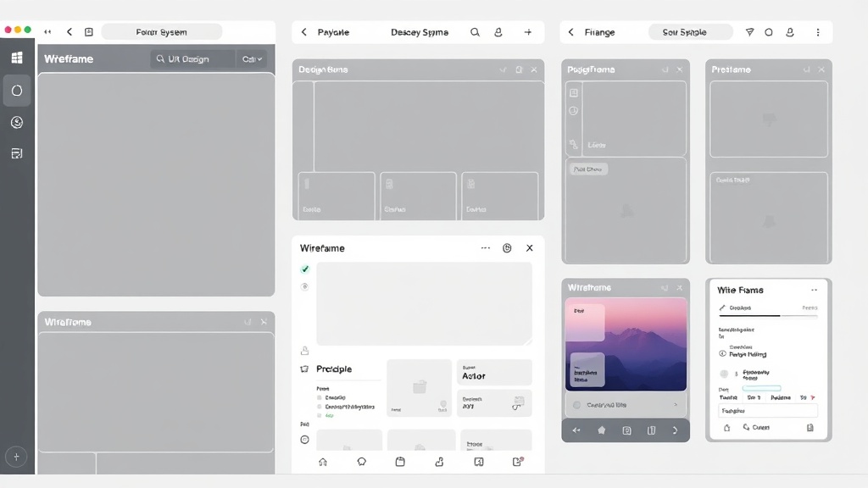Click the Curesn button in Wite Fiame panel
Image resolution: width=868 pixels, height=488 pixels.
[x=757, y=427]
